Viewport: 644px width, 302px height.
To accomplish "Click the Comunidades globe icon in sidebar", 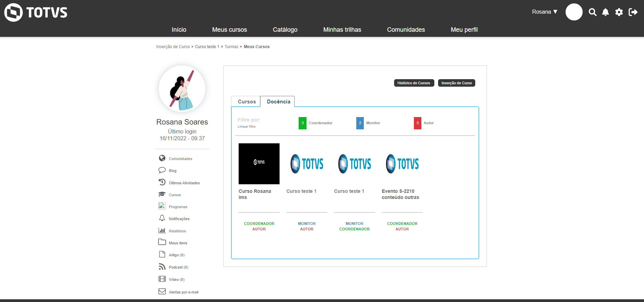I will tap(162, 158).
